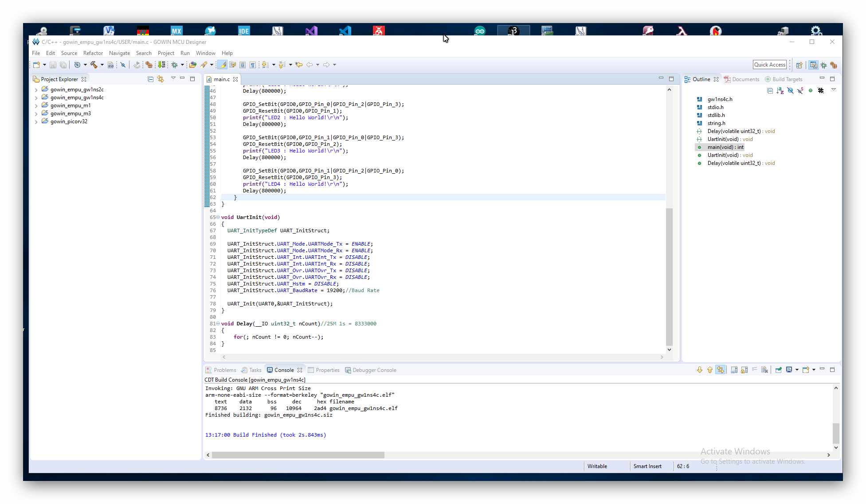The height and width of the screenshot is (504, 866).
Task: Click the Display Selected Console monitor icon
Action: (789, 370)
